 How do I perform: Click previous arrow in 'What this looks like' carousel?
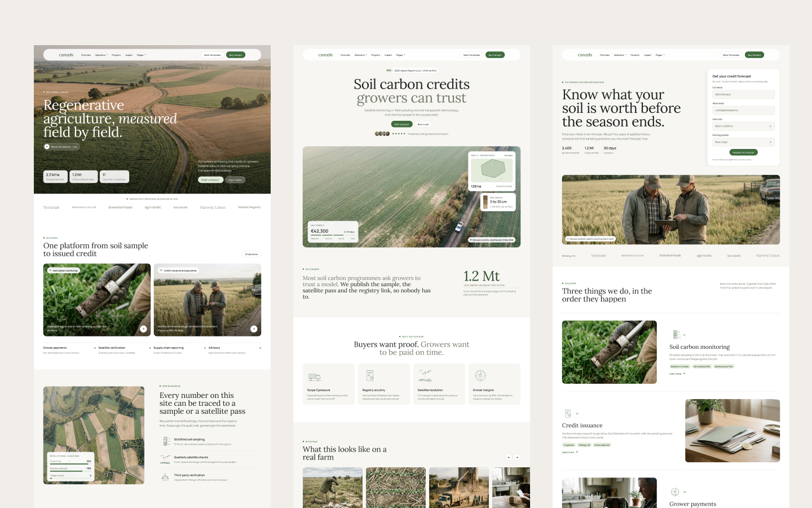click(x=509, y=457)
